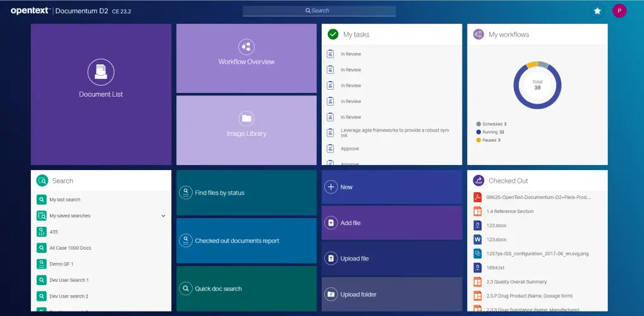The height and width of the screenshot is (316, 644).
Task: Open Checked out documents report tile
Action: point(246,241)
